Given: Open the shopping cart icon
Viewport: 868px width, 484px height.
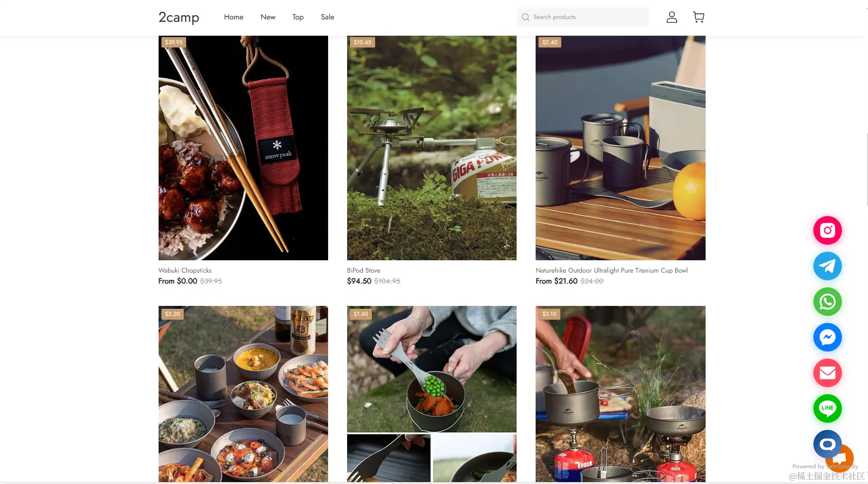Looking at the screenshot, I should click(x=698, y=17).
